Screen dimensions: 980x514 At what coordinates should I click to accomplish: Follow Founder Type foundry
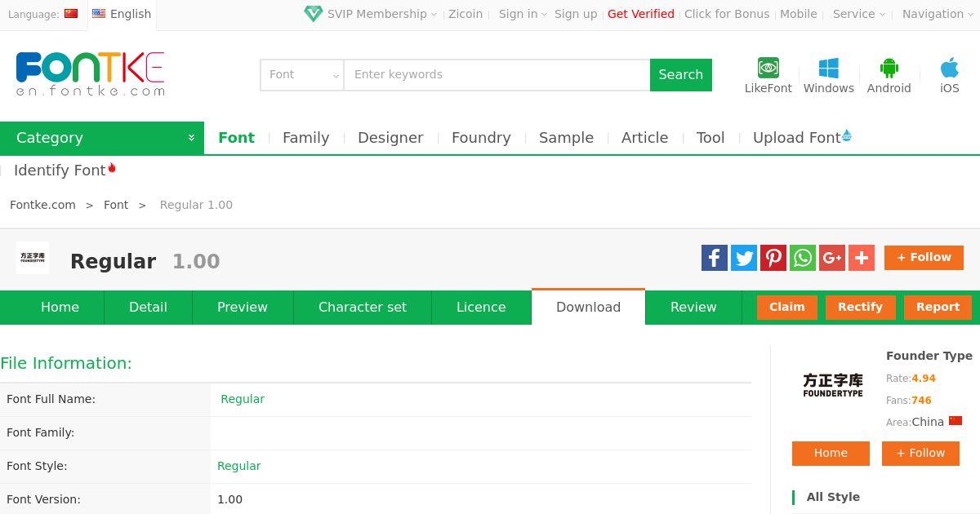(920, 454)
